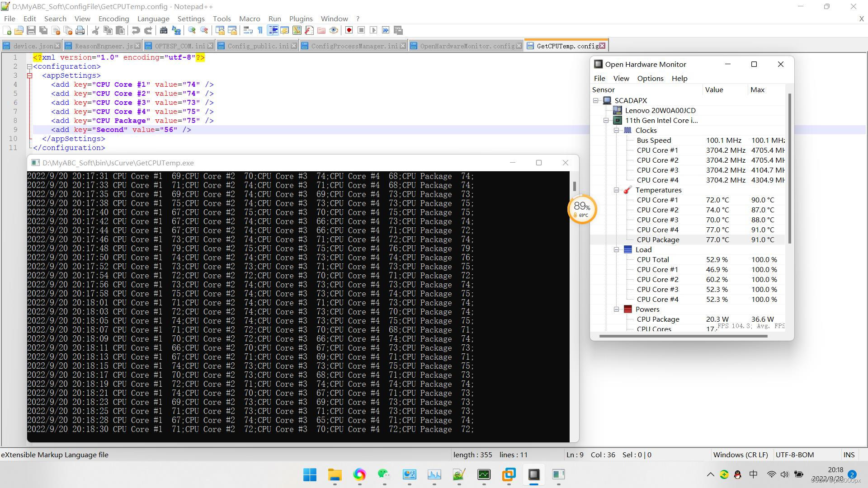The width and height of the screenshot is (868, 488).
Task: Click the Max column header
Action: (x=766, y=89)
